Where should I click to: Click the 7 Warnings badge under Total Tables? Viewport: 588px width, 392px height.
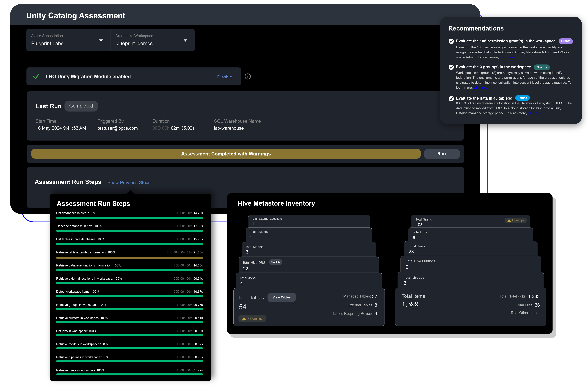pyautogui.click(x=252, y=319)
